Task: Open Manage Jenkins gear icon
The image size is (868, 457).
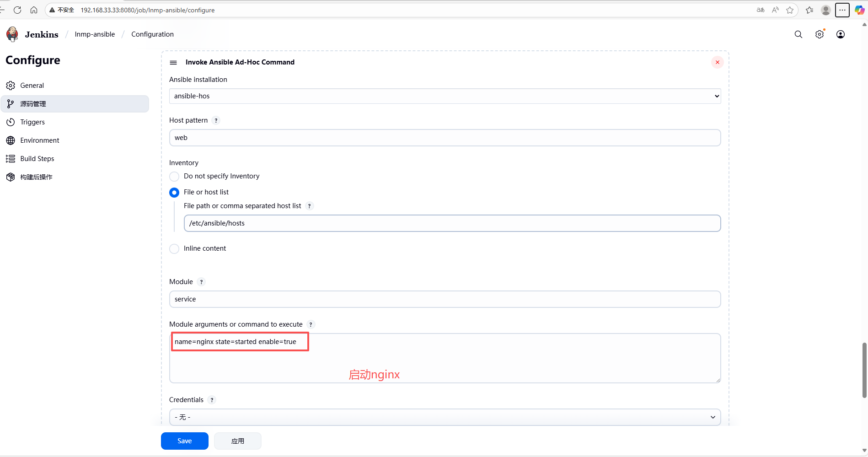Action: pyautogui.click(x=820, y=34)
